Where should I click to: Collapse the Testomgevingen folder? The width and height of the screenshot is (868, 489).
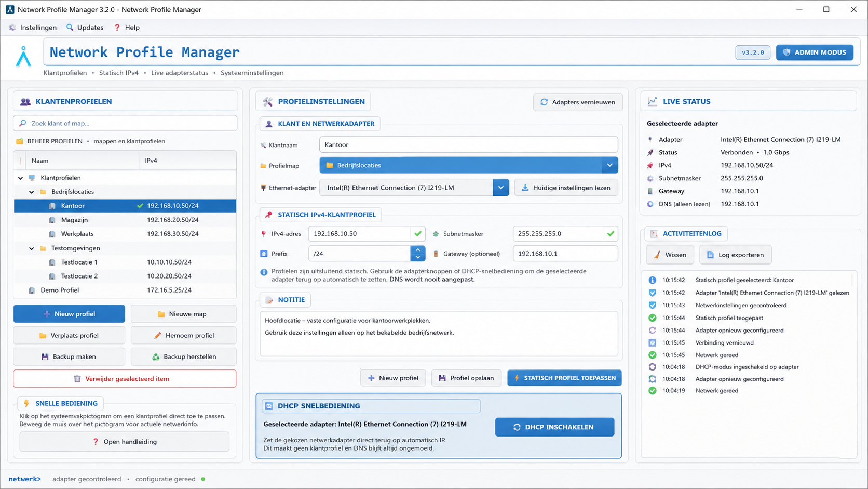click(x=32, y=248)
